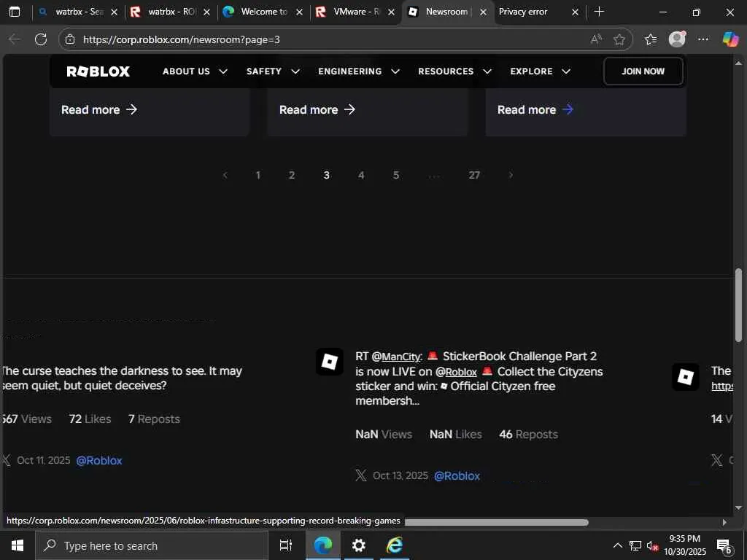
Task: Jump to last pagination page 27
Action: [474, 175]
